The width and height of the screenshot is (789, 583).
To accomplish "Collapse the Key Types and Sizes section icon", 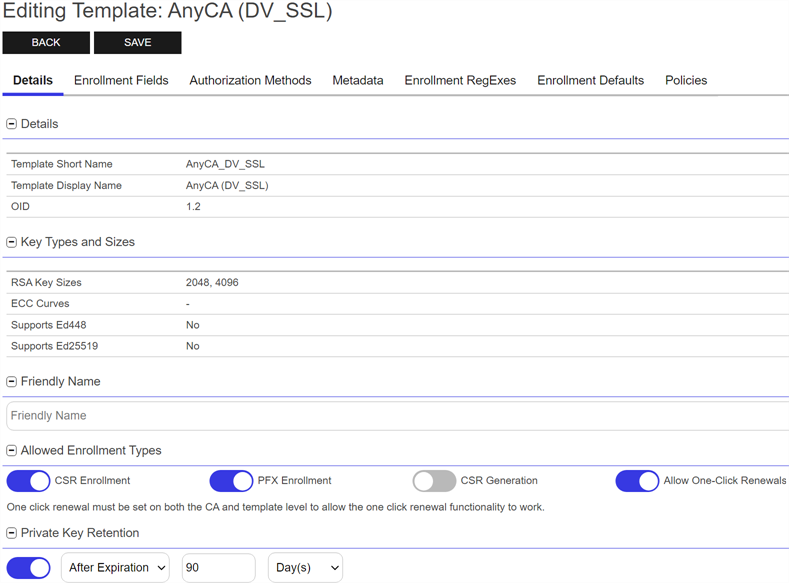I will pyautogui.click(x=12, y=242).
